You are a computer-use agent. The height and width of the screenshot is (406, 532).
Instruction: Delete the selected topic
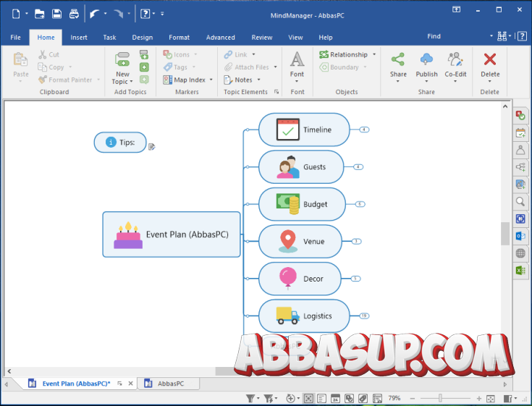point(490,67)
